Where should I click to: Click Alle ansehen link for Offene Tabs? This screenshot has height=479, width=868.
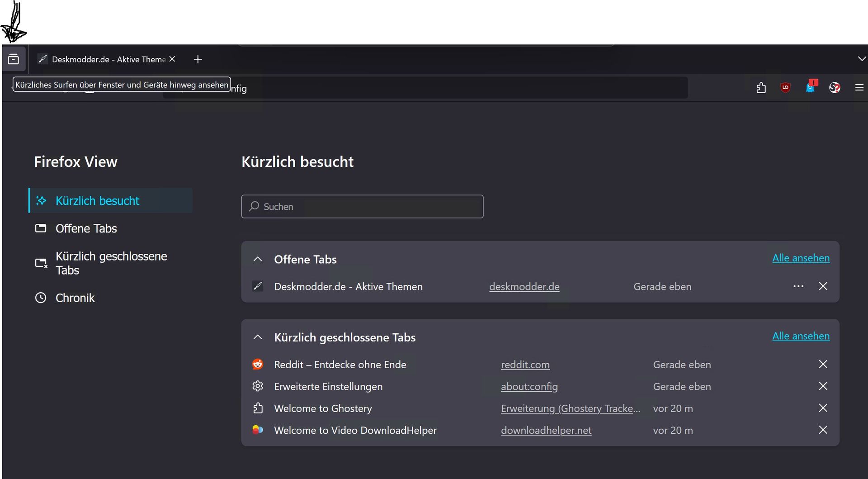tap(801, 258)
